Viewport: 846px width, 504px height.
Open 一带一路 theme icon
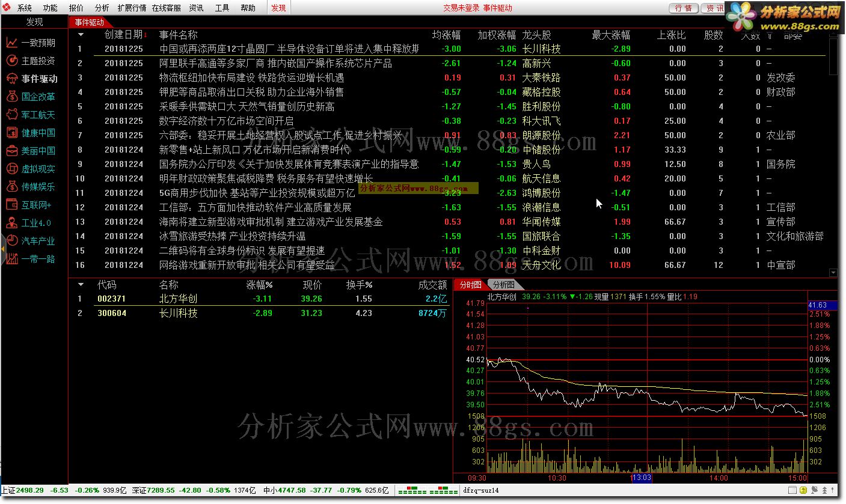[11, 259]
